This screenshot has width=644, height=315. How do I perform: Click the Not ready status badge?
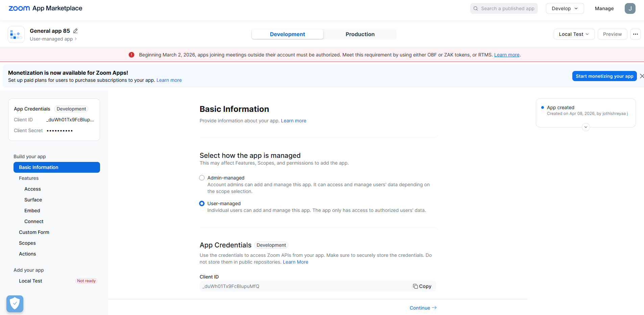click(x=86, y=281)
